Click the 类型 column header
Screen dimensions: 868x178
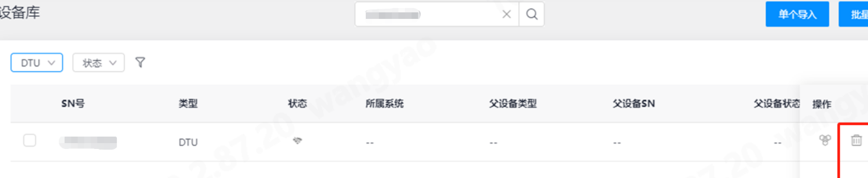pos(188,104)
